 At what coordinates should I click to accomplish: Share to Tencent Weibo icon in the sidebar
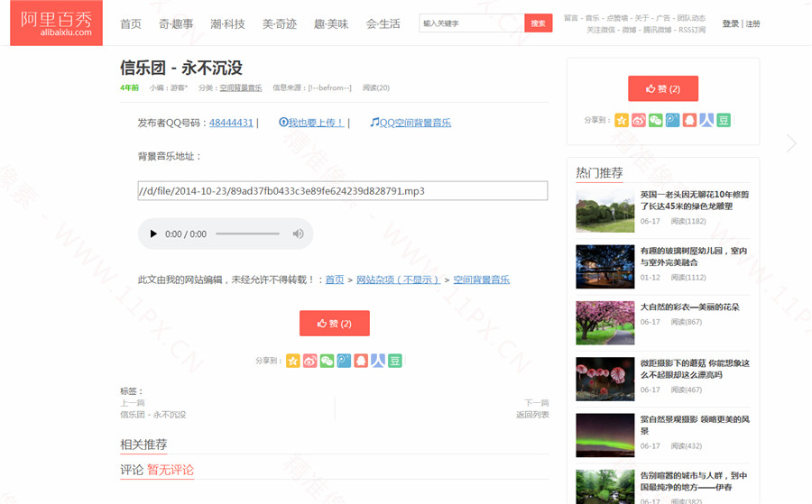673,120
